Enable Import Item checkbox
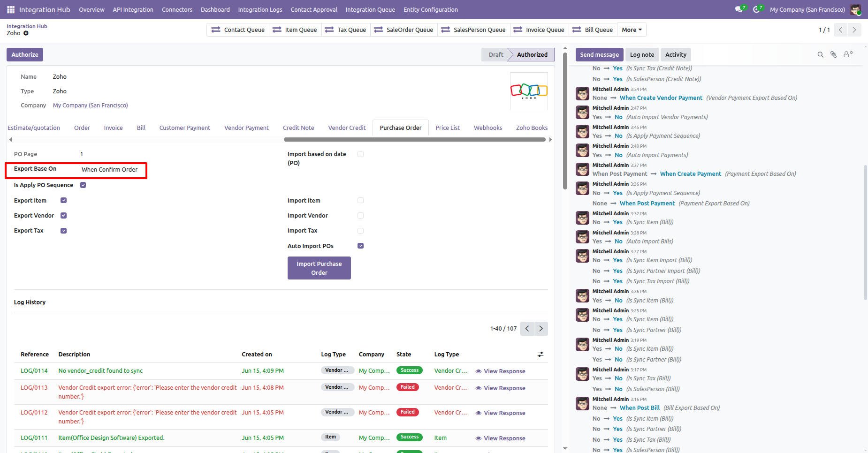 pyautogui.click(x=361, y=201)
